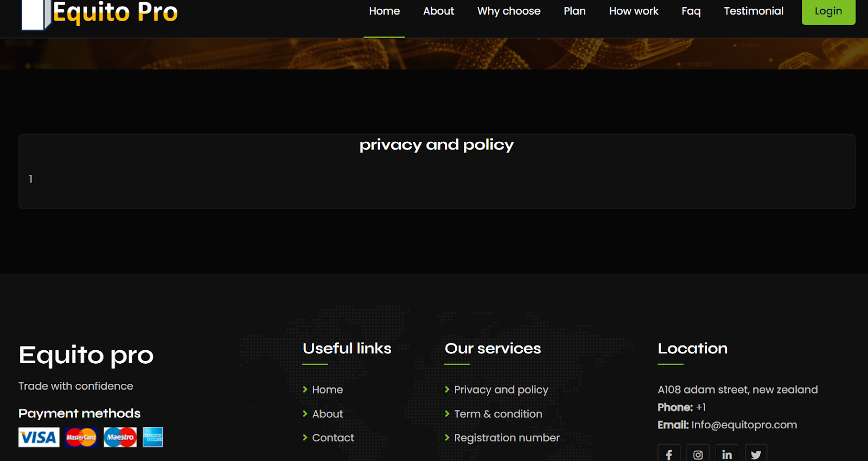Click the green Login button
The width and height of the screenshot is (868, 461).
pos(828,11)
